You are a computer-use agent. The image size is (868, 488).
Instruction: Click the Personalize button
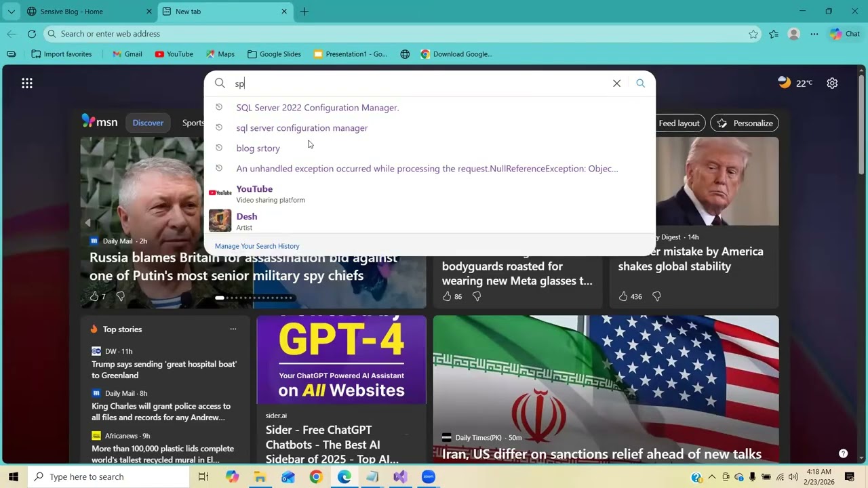pyautogui.click(x=745, y=123)
